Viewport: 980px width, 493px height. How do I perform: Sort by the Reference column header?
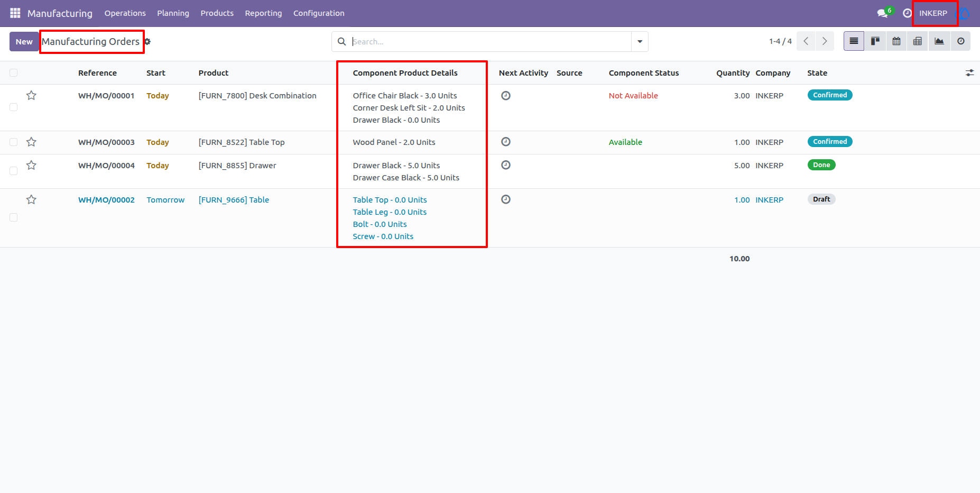[98, 73]
